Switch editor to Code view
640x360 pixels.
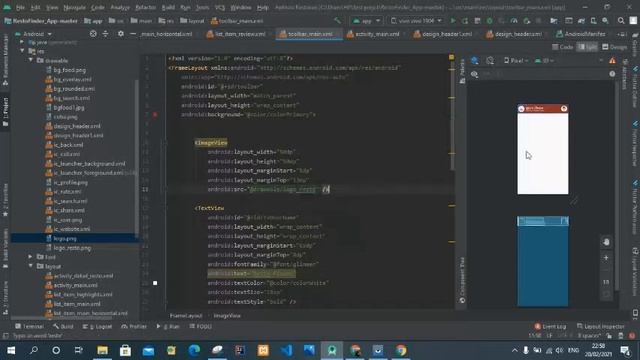(x=562, y=47)
